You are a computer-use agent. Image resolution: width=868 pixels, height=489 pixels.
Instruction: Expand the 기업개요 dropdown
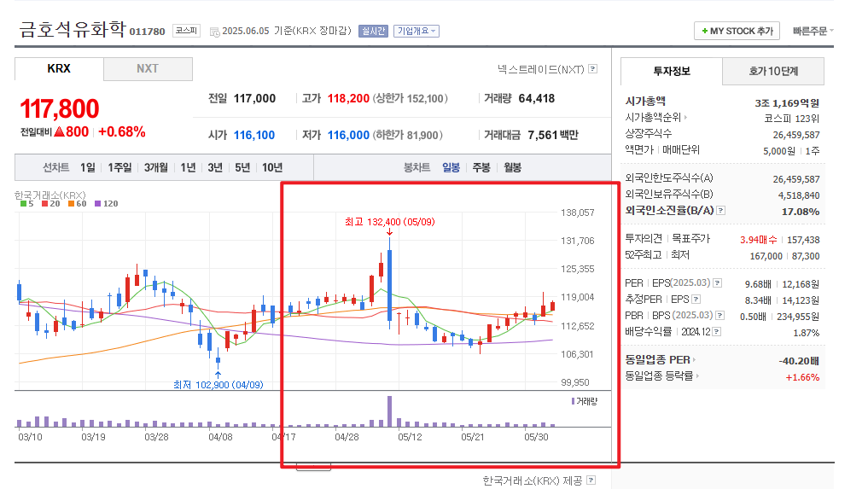pos(417,31)
